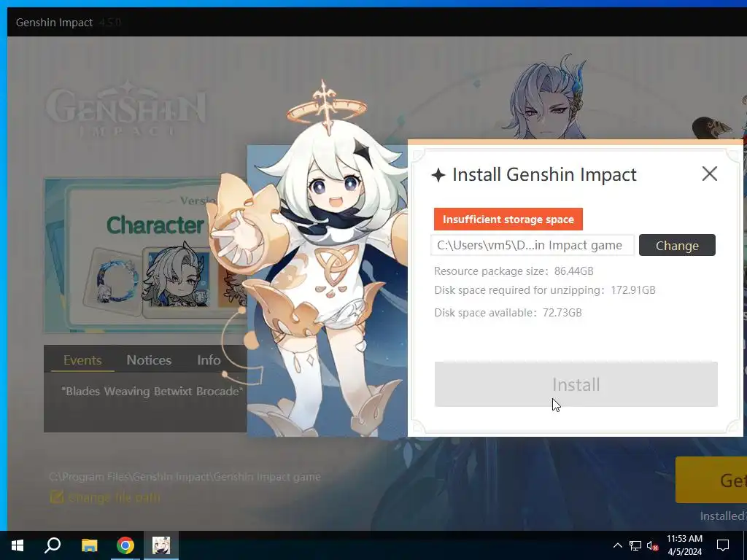Click the Resource package size 86.44GB text

514,271
